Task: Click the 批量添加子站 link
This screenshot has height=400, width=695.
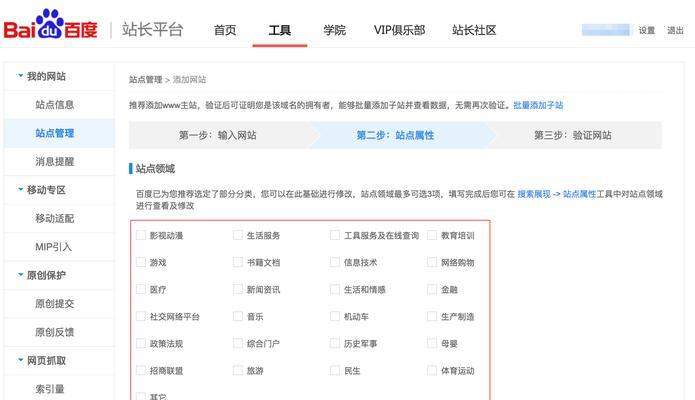Action: pos(538,105)
